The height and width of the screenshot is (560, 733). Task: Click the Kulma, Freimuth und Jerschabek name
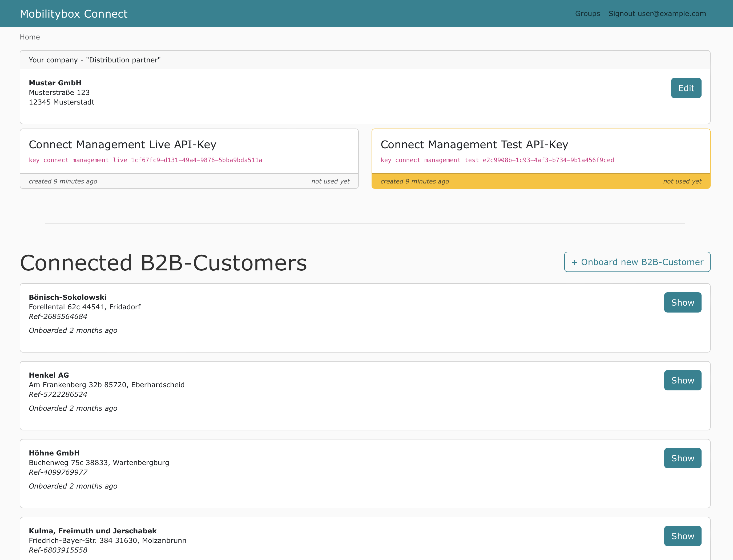[x=93, y=531]
